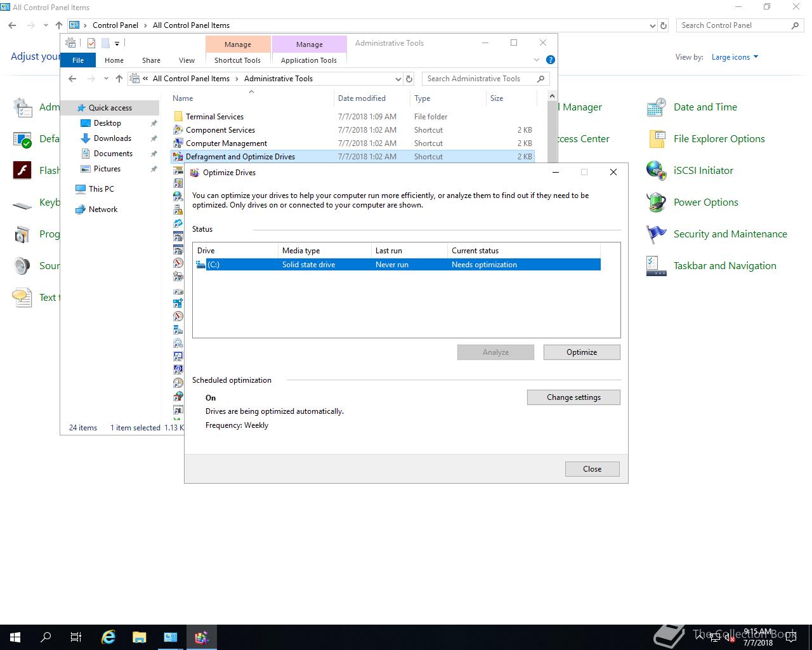Open File Explorer Options item
This screenshot has height=650, width=812.
coord(705,139)
